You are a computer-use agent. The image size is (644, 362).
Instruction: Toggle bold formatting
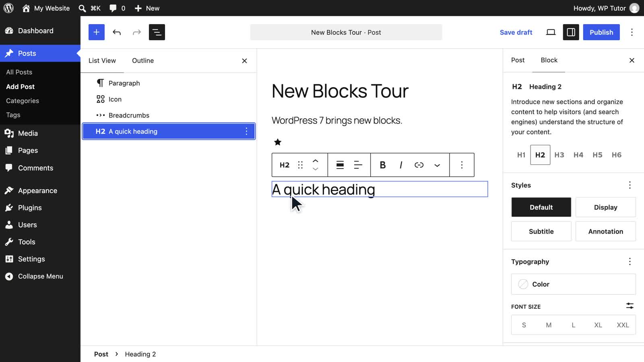(383, 165)
